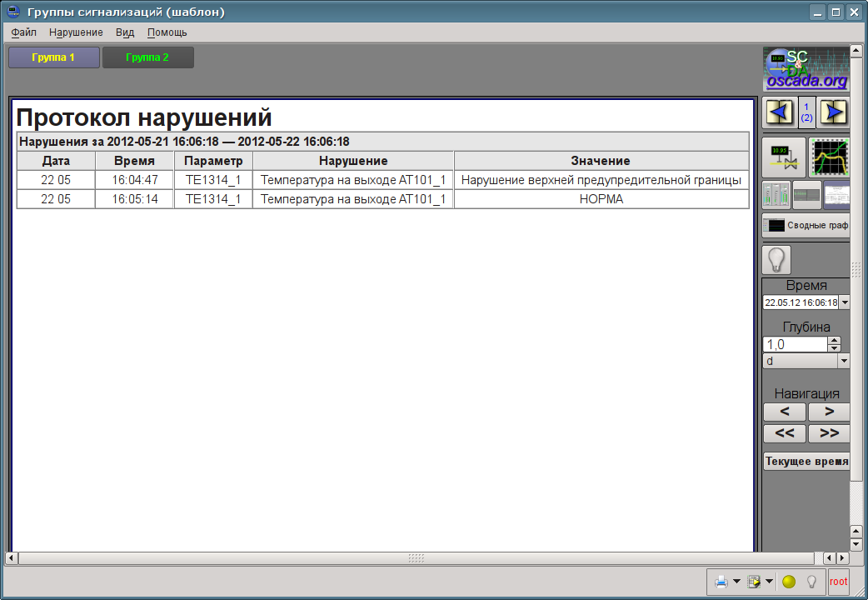Expand the print options arrow next to the printer
Screen dimensions: 868x600
(736, 582)
